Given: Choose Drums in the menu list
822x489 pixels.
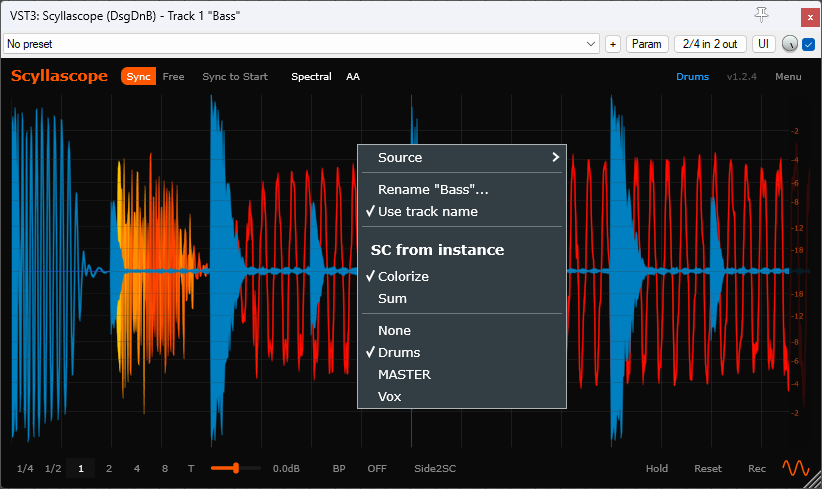Looking at the screenshot, I should click(x=462, y=352).
